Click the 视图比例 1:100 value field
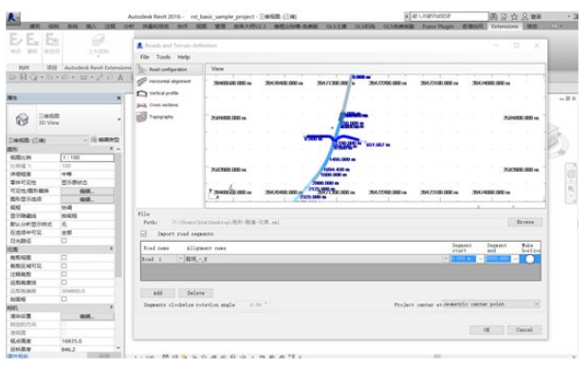 click(x=87, y=157)
